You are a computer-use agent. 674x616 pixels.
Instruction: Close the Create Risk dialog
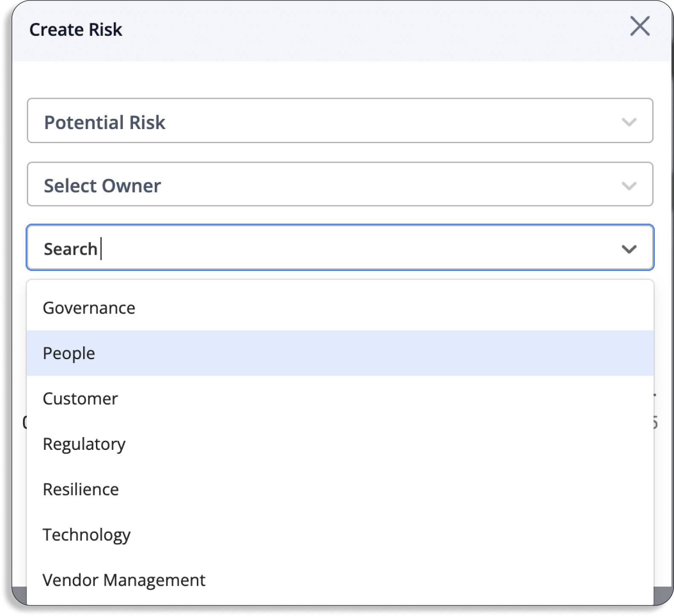point(640,26)
